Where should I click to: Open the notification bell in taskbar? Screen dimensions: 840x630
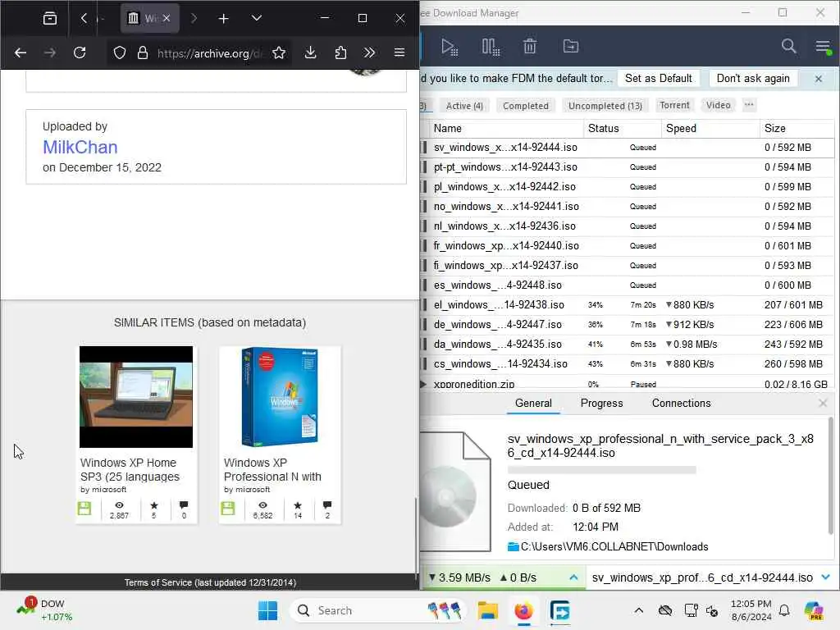pyautogui.click(x=784, y=610)
